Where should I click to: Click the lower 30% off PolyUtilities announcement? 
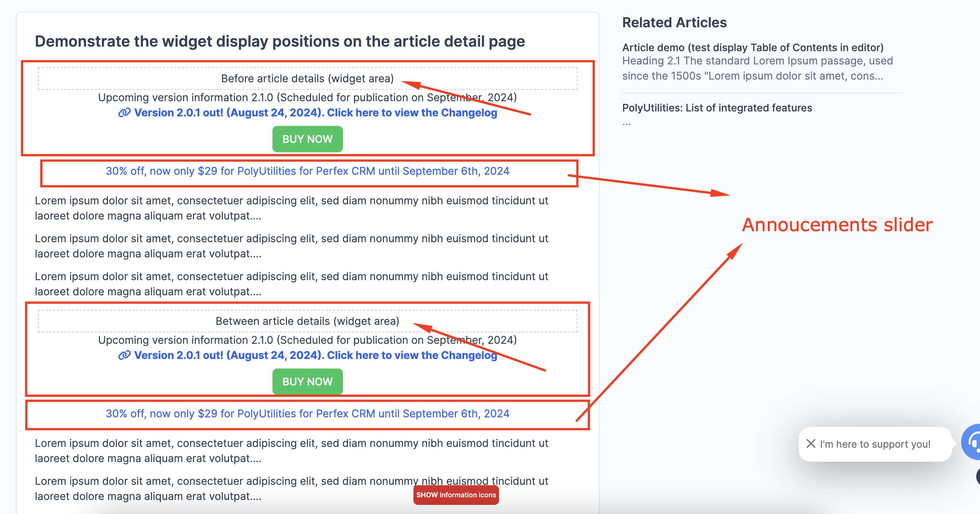[x=308, y=413]
